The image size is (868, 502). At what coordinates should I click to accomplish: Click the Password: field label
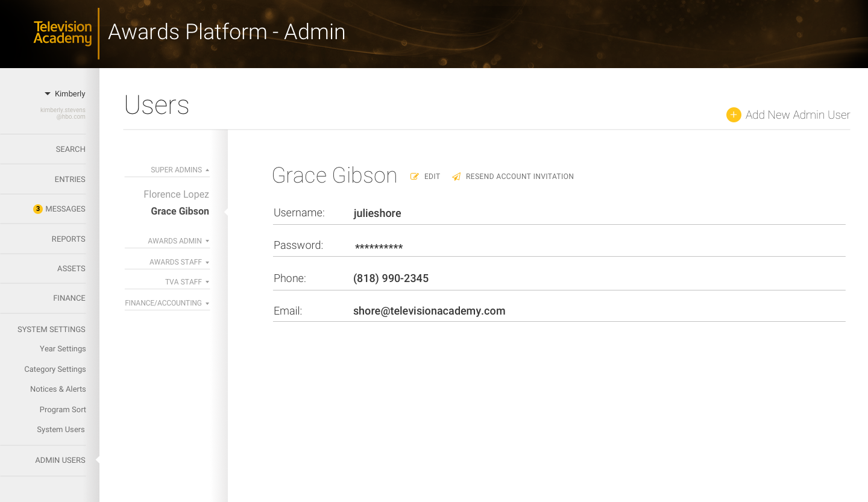click(x=298, y=245)
